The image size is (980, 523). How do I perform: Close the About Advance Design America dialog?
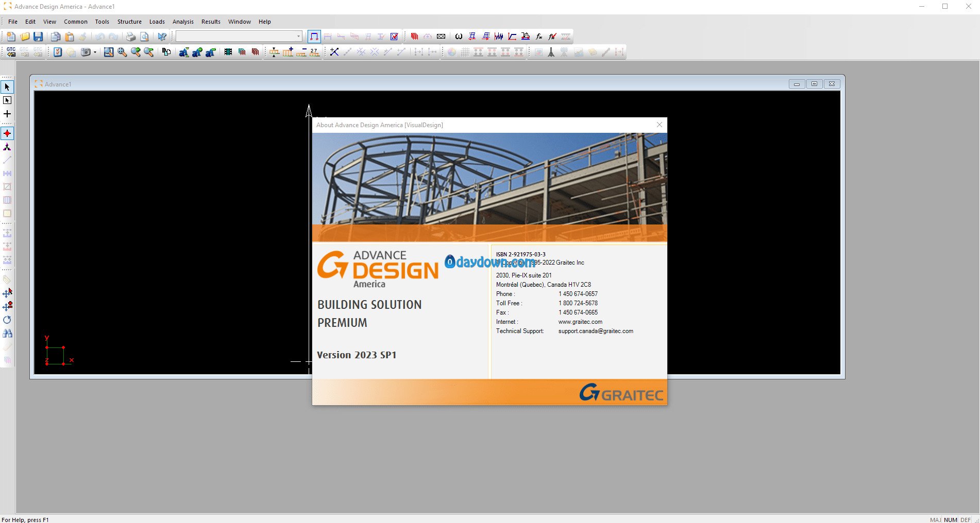coord(659,125)
